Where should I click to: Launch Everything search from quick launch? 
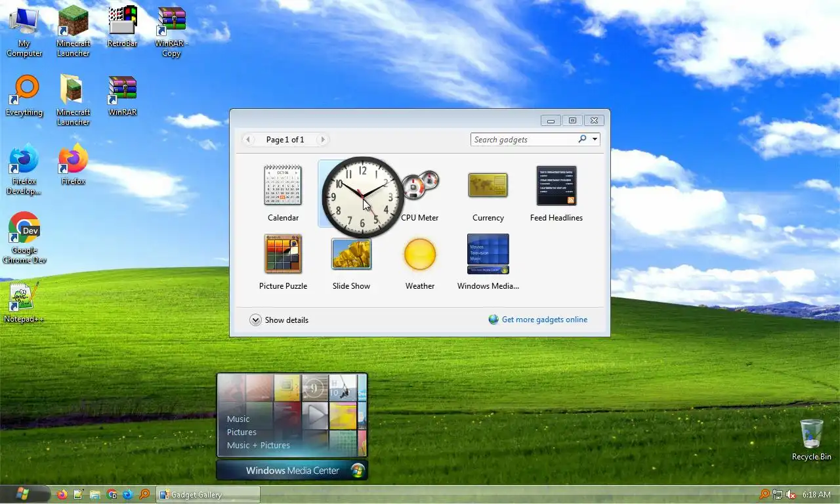click(144, 494)
